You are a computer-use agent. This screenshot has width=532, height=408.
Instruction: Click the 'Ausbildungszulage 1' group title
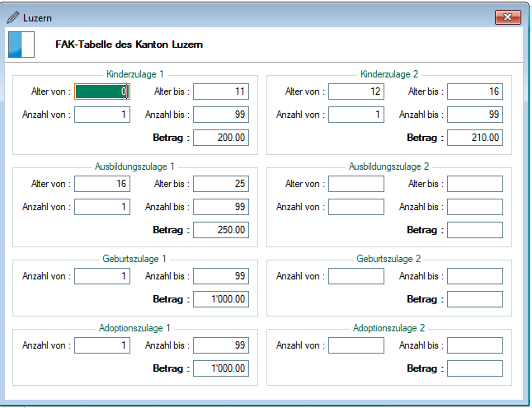134,166
